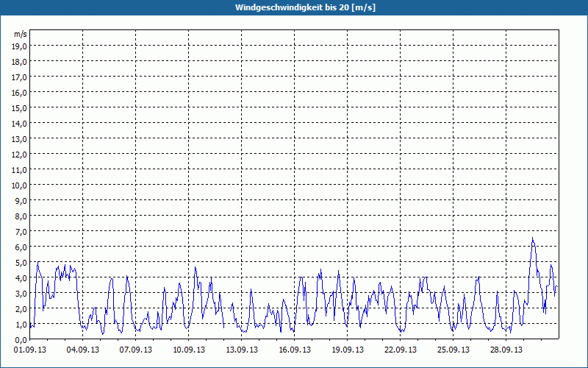Click the 17,0 y-axis label

click(20, 77)
